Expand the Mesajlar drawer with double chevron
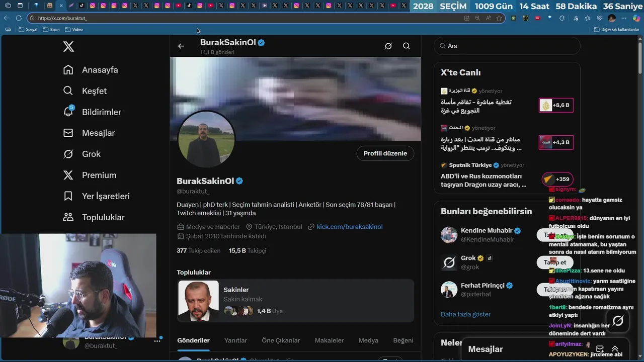Screen dimensions: 644x362 615,349
